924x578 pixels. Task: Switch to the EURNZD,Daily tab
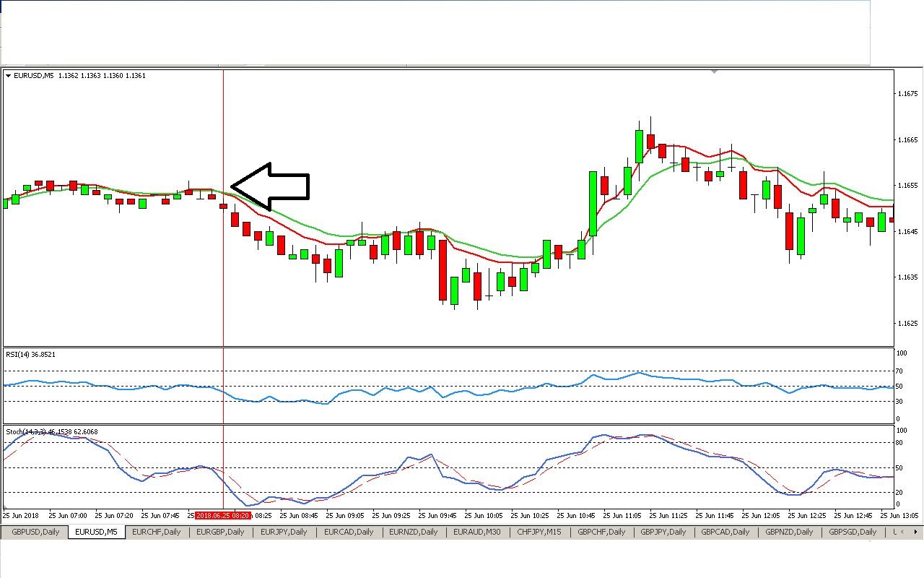point(414,532)
